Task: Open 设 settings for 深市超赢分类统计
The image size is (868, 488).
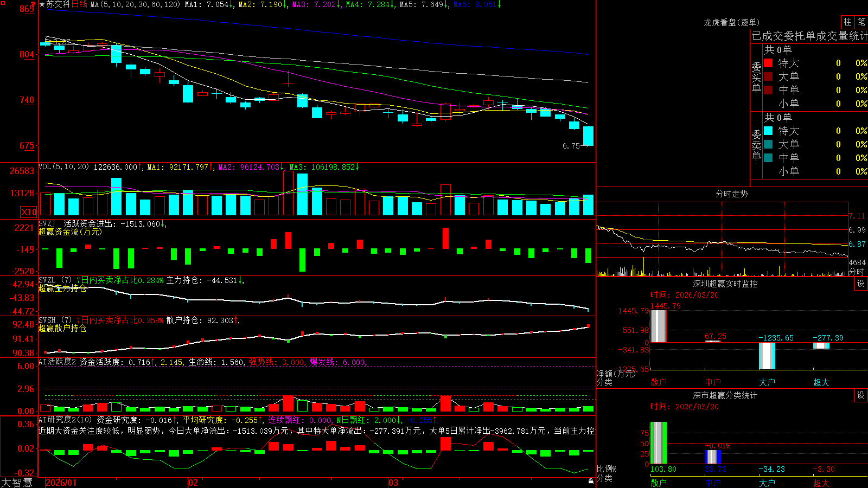Action: pyautogui.click(x=861, y=395)
